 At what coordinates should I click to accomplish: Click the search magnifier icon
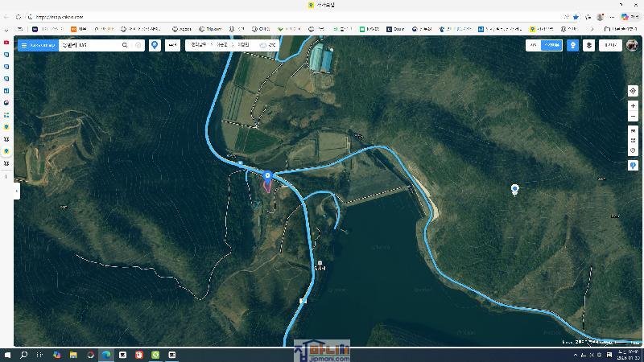pyautogui.click(x=125, y=45)
